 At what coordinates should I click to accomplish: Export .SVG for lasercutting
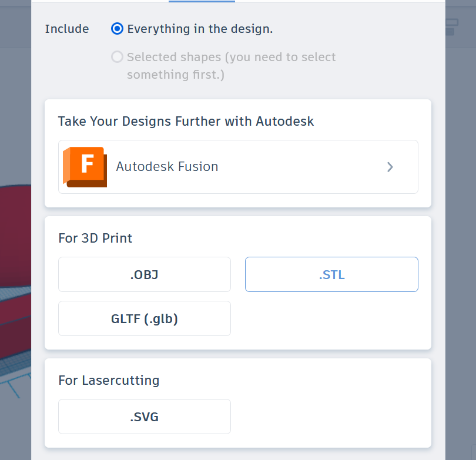click(x=145, y=417)
